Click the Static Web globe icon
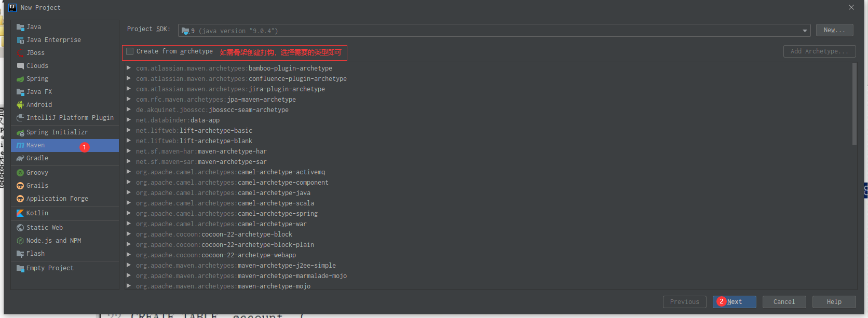Viewport: 868px width, 318px height. pos(20,228)
